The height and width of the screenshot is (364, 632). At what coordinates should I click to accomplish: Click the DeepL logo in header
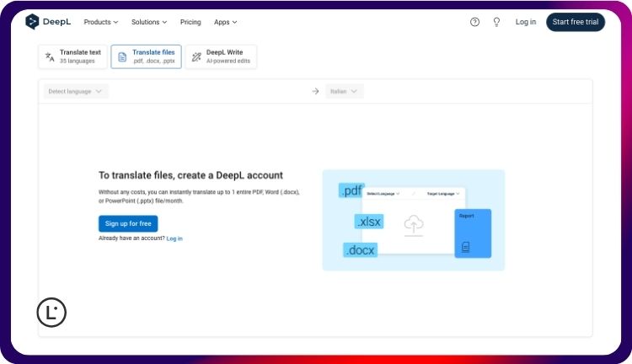click(48, 22)
